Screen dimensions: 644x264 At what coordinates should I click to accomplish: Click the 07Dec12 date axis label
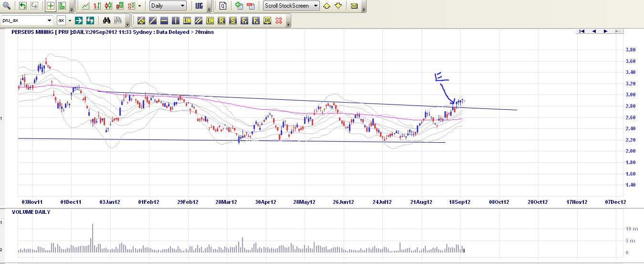coord(615,202)
